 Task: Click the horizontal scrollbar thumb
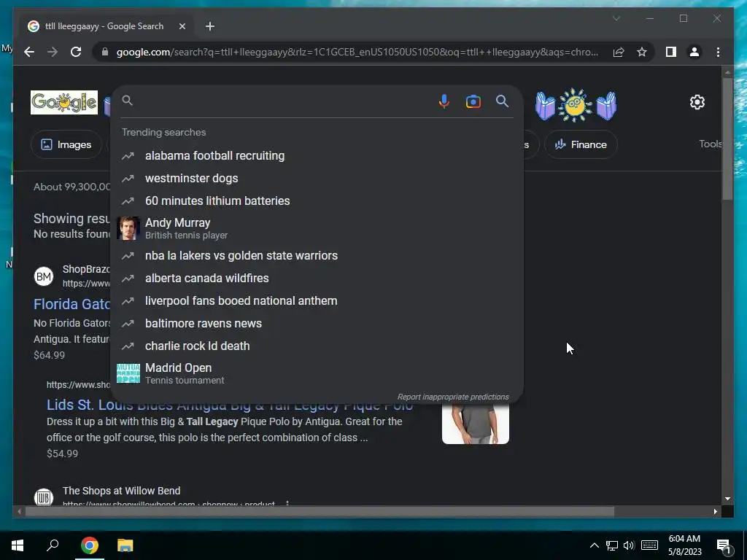[320, 511]
